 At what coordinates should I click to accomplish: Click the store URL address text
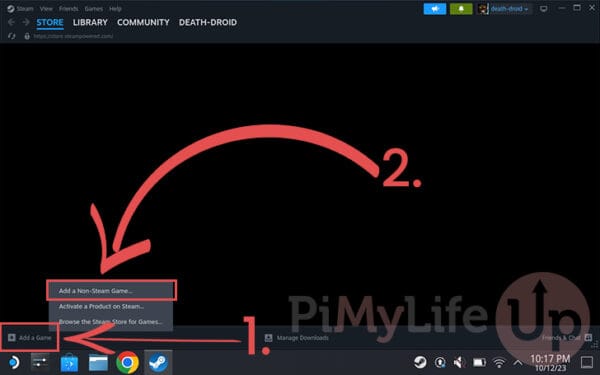tap(73, 36)
